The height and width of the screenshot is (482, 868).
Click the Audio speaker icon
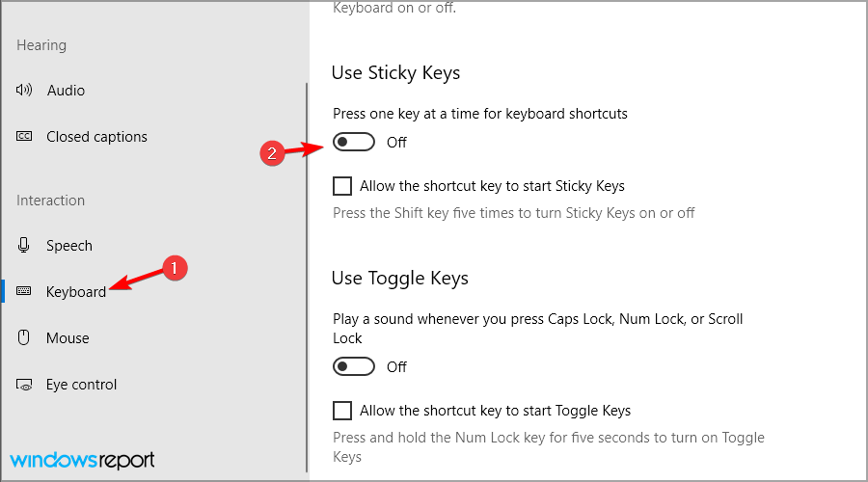coord(25,91)
